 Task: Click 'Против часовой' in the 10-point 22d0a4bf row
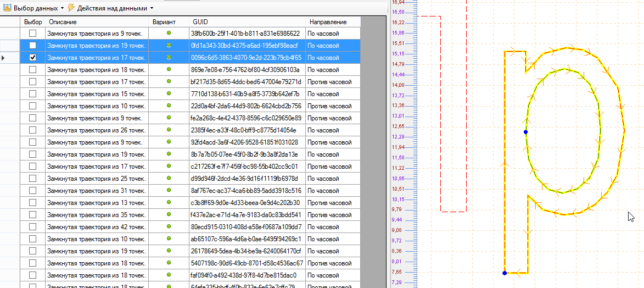[x=329, y=106]
